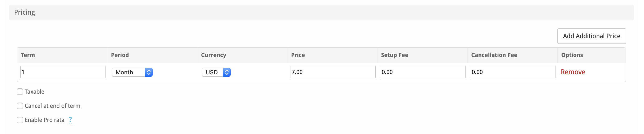
Task: Click the Pricing section header
Action: (25, 12)
